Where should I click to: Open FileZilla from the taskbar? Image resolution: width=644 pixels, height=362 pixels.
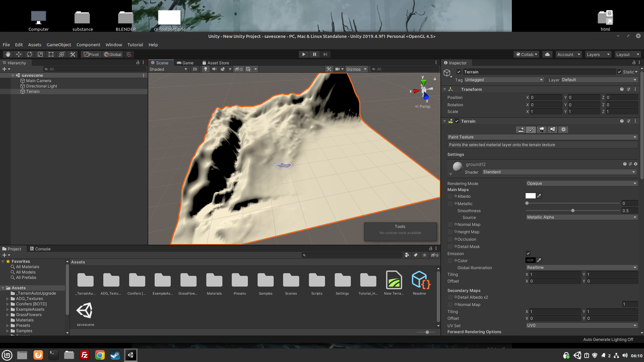pyautogui.click(x=84, y=355)
